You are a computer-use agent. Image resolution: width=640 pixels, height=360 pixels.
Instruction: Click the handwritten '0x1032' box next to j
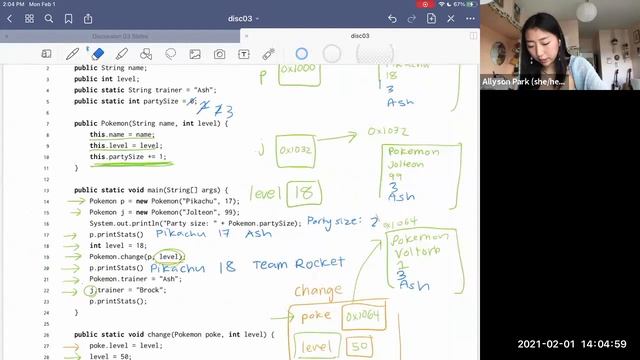[296, 151]
